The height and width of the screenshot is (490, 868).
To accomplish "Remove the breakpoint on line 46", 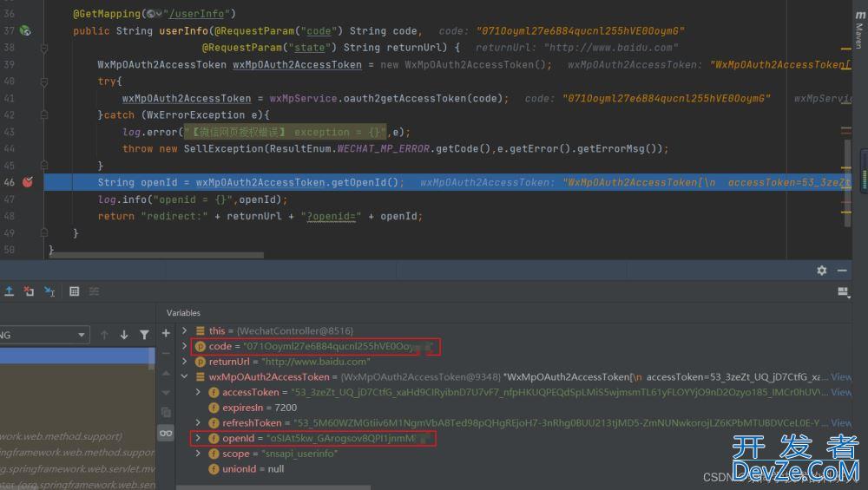I will (27, 182).
